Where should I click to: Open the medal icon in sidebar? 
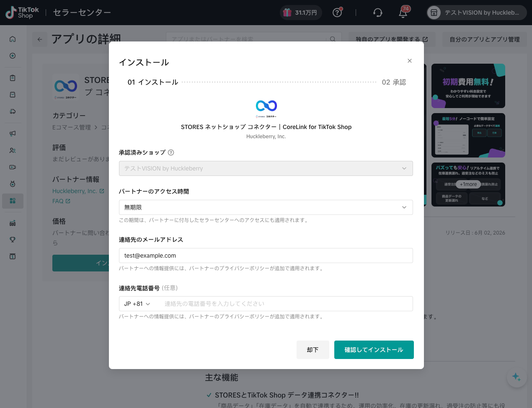[13, 184]
